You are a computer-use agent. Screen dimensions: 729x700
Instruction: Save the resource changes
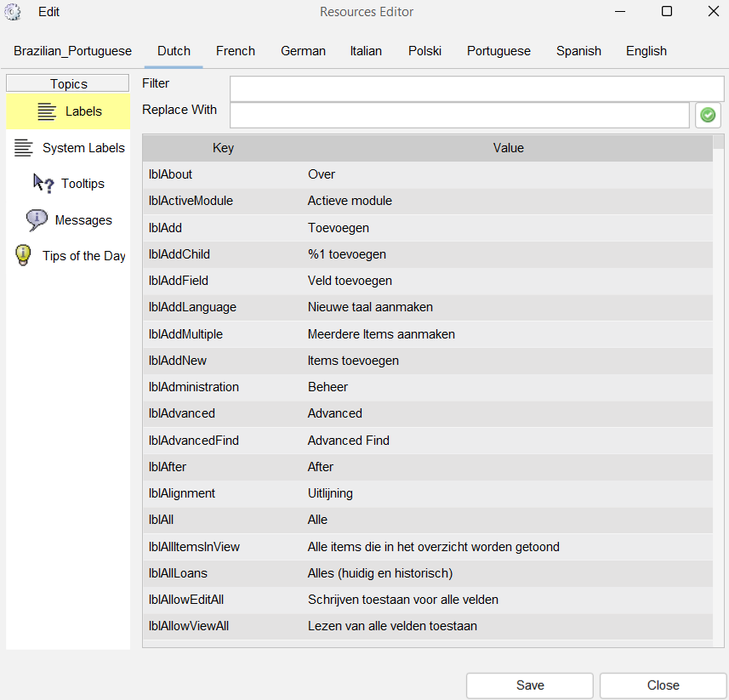[x=530, y=686]
